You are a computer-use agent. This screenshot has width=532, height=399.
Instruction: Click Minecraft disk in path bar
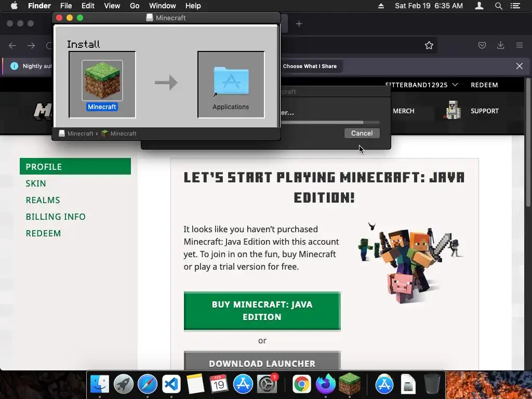tap(76, 134)
